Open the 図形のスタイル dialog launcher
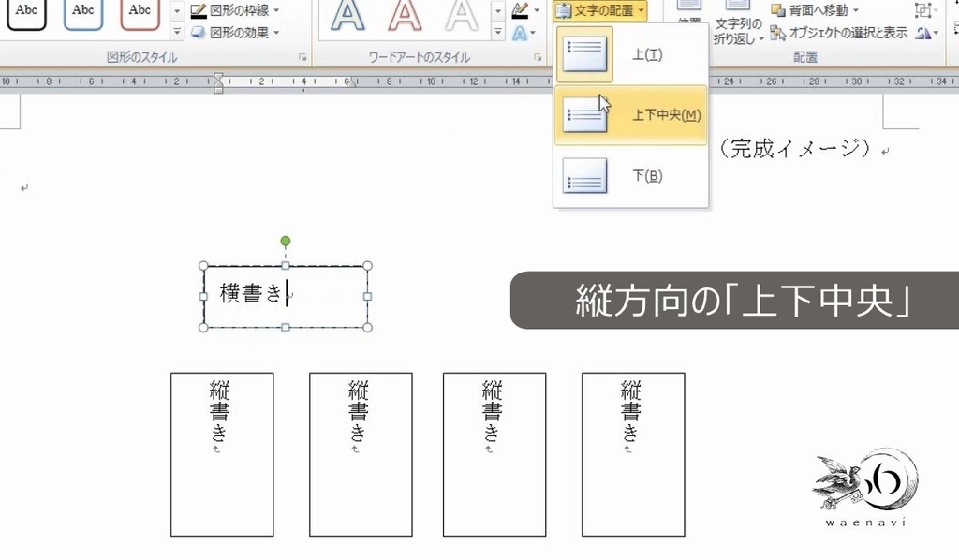Viewport: 959px width, 560px height. click(303, 57)
